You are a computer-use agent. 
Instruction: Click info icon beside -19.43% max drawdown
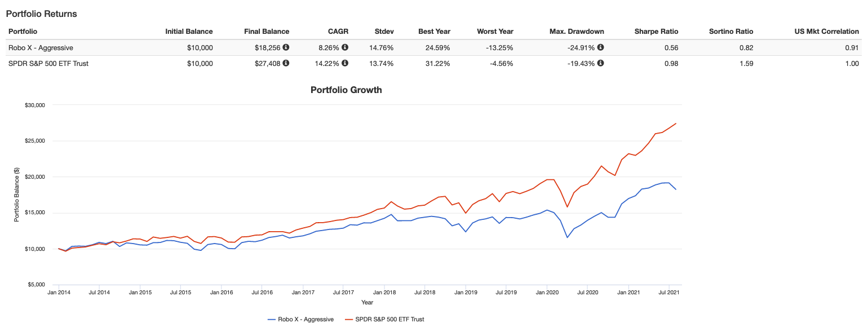pyautogui.click(x=600, y=63)
